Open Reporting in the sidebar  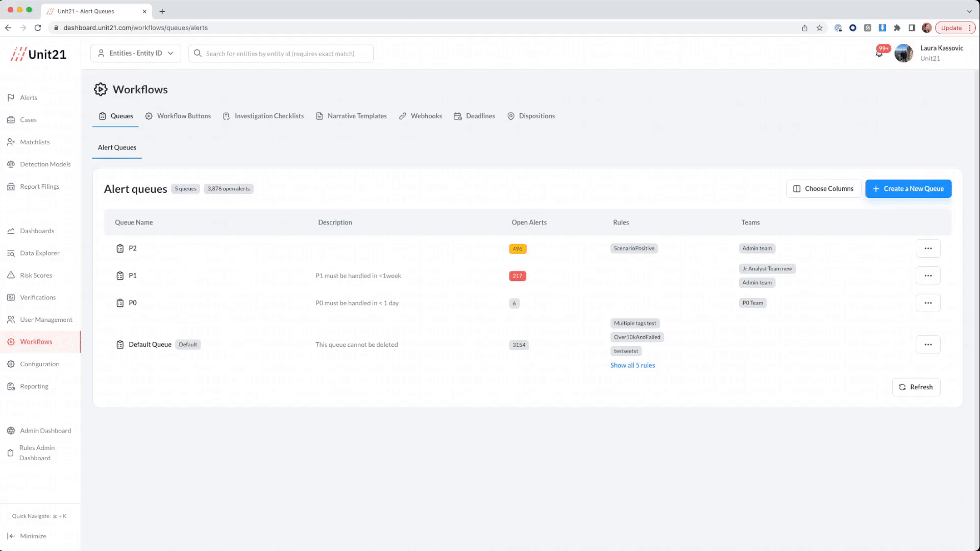(x=34, y=386)
